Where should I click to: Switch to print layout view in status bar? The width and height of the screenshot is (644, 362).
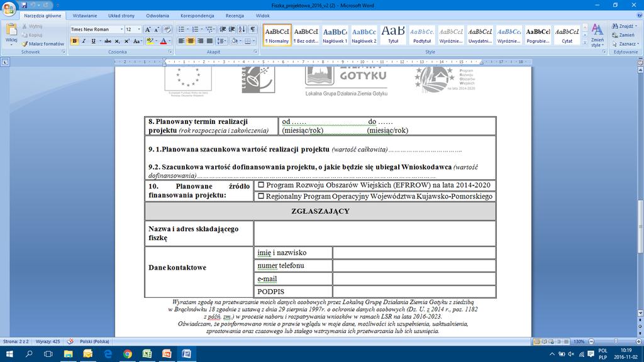click(x=536, y=341)
